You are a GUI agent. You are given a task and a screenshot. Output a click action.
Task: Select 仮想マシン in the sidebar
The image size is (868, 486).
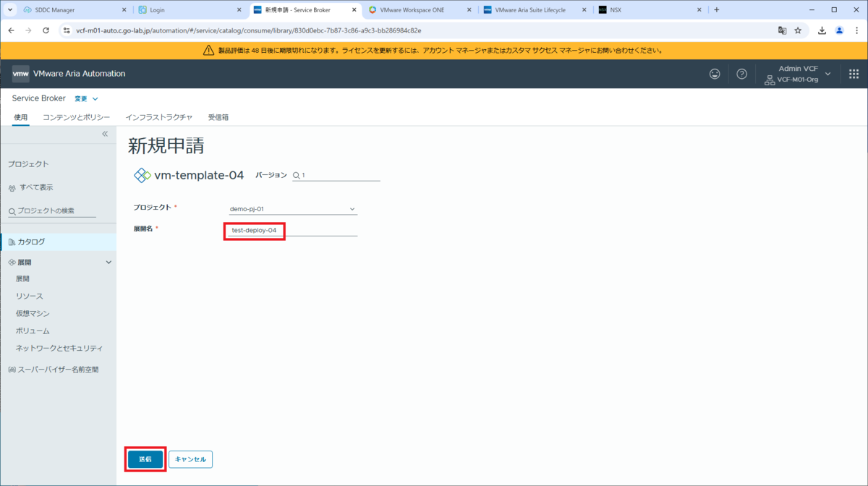(33, 313)
